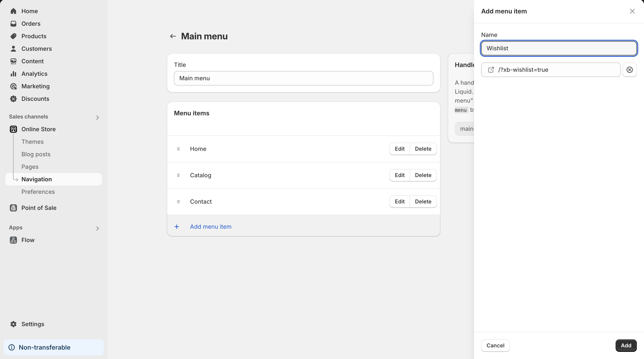This screenshot has width=644, height=359.
Task: Click the Home house icon in sidebar
Action: (13, 11)
